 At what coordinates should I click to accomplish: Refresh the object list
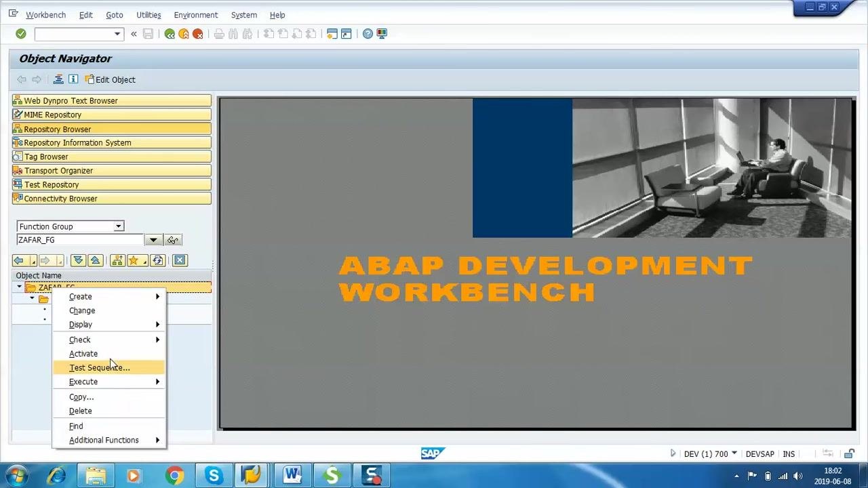[158, 261]
